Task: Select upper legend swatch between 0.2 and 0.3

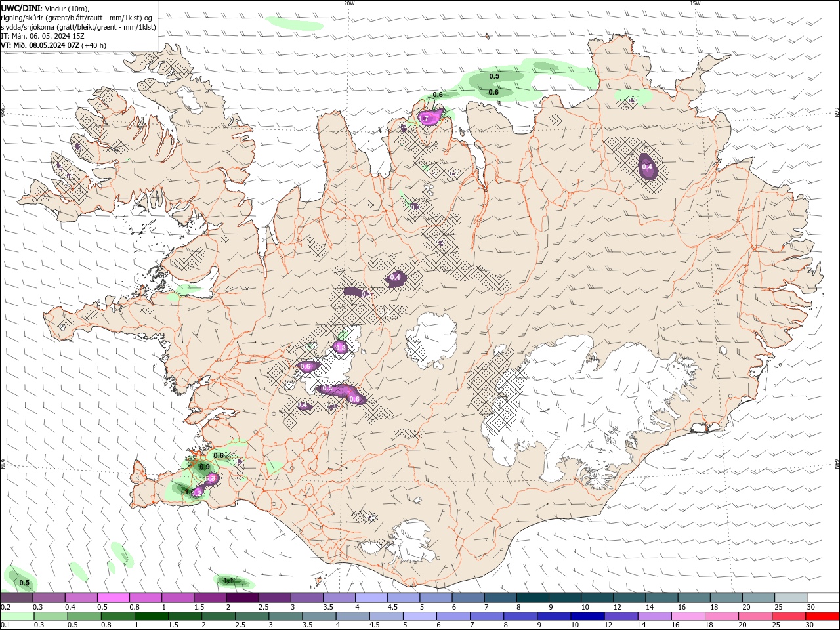Action: pos(16,598)
